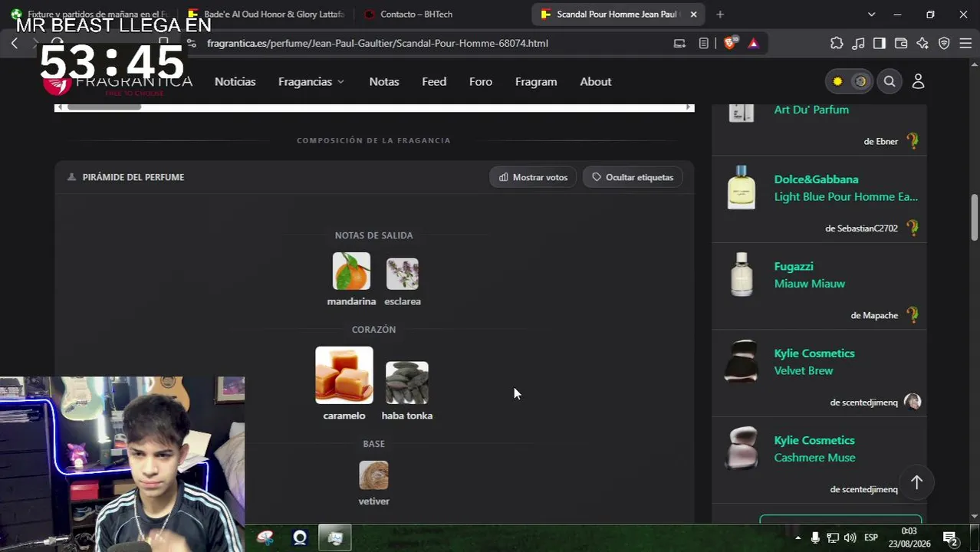Open the Light Blue Pour Homme link

pyautogui.click(x=846, y=197)
